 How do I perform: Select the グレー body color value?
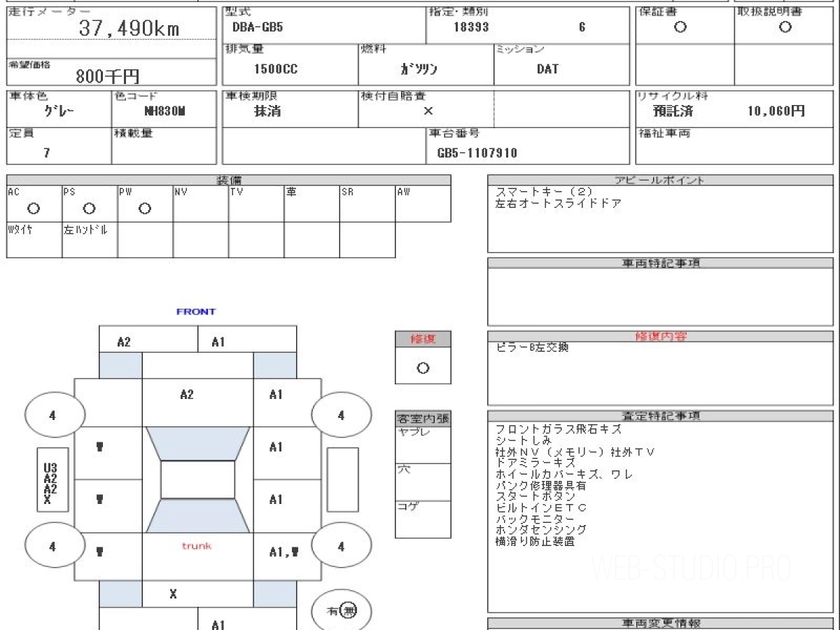click(x=59, y=111)
